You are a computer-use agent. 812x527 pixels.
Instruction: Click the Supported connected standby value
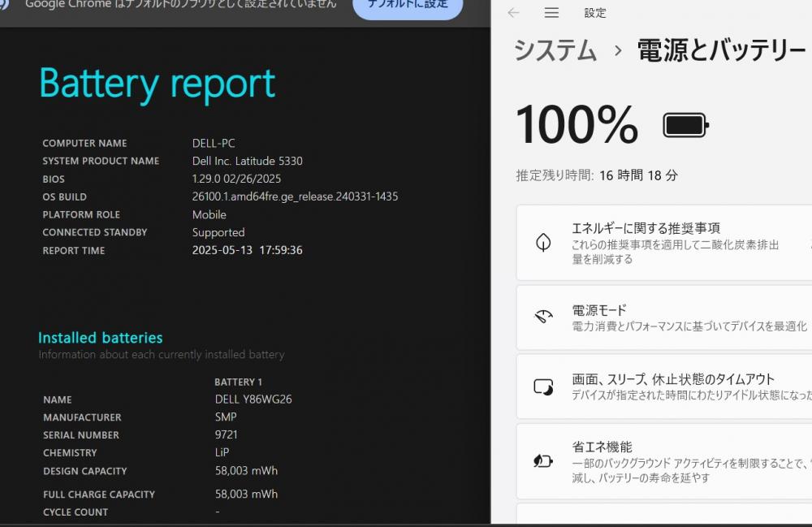tap(218, 232)
